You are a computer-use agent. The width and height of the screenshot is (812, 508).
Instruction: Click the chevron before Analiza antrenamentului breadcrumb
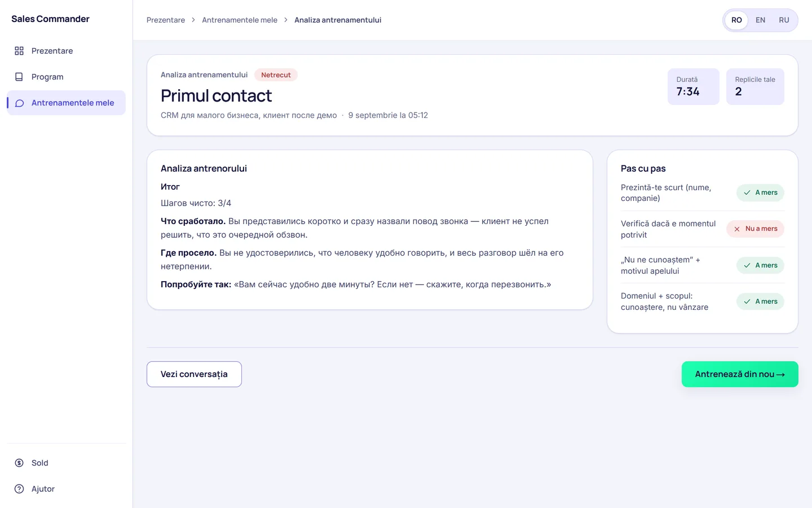pos(286,20)
